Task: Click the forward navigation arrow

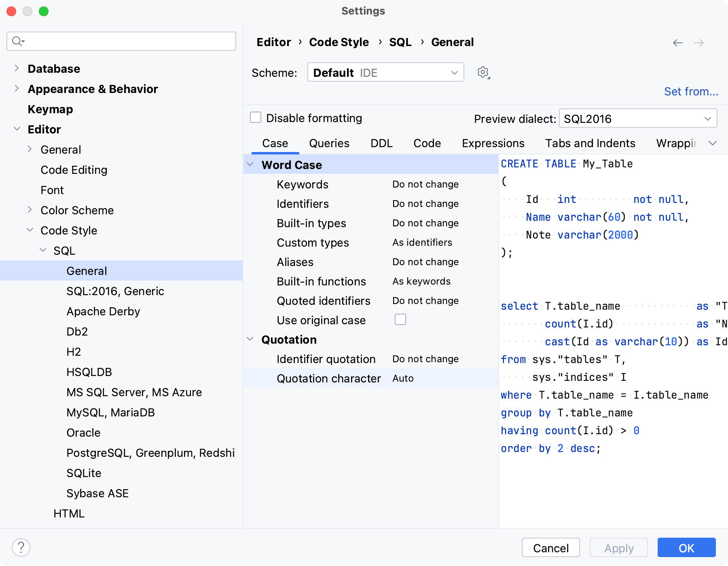Action: pyautogui.click(x=699, y=42)
